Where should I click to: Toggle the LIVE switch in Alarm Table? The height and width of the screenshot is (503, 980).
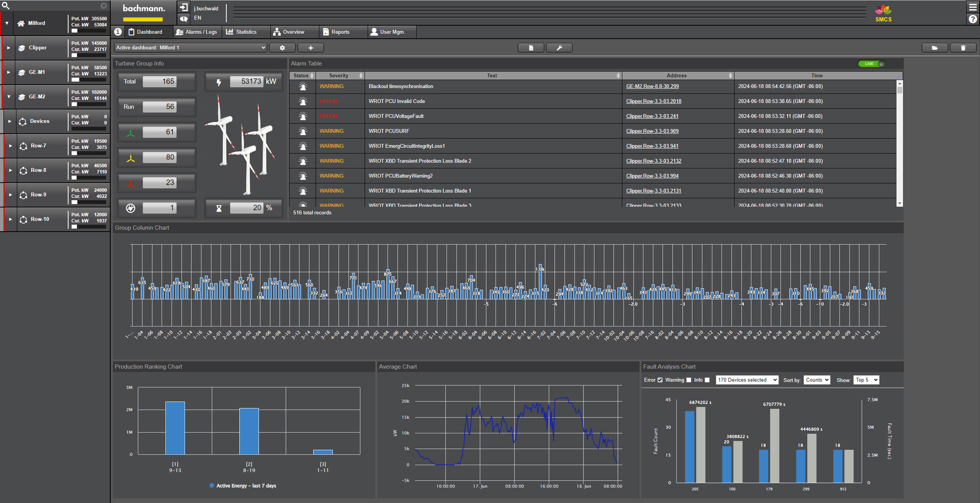click(872, 64)
